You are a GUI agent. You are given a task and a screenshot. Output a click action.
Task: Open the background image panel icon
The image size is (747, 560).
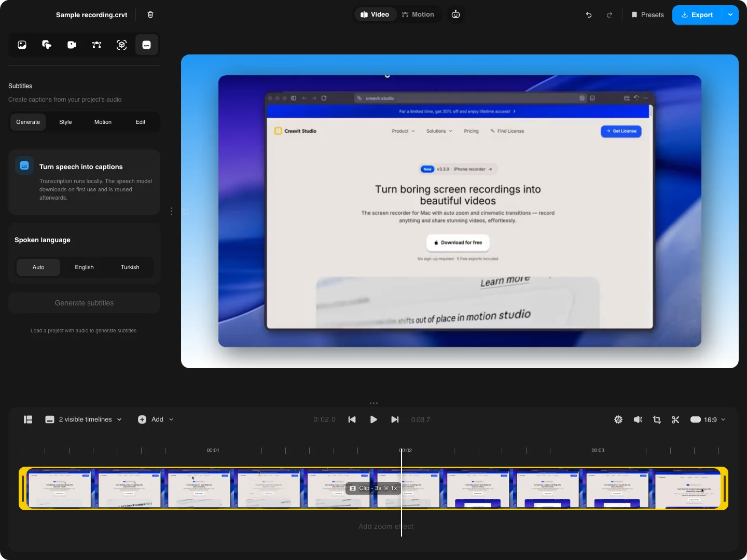click(x=22, y=45)
